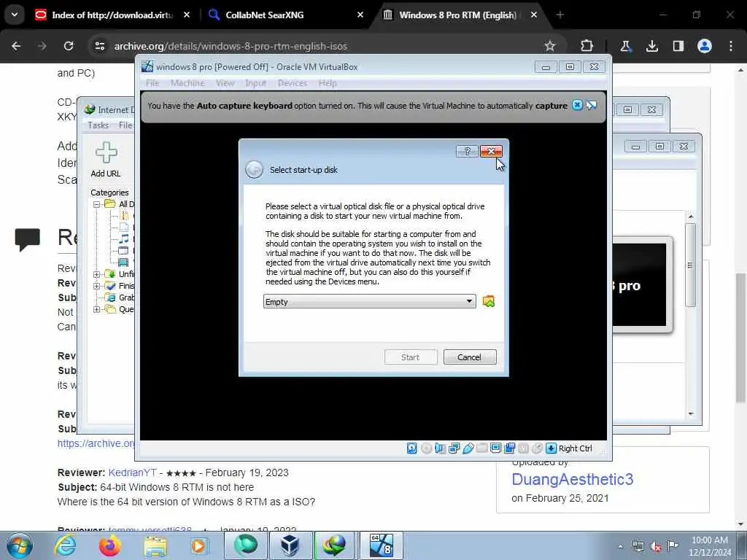Expand the Unfinished category node
The width and height of the screenshot is (747, 560).
pyautogui.click(x=97, y=274)
